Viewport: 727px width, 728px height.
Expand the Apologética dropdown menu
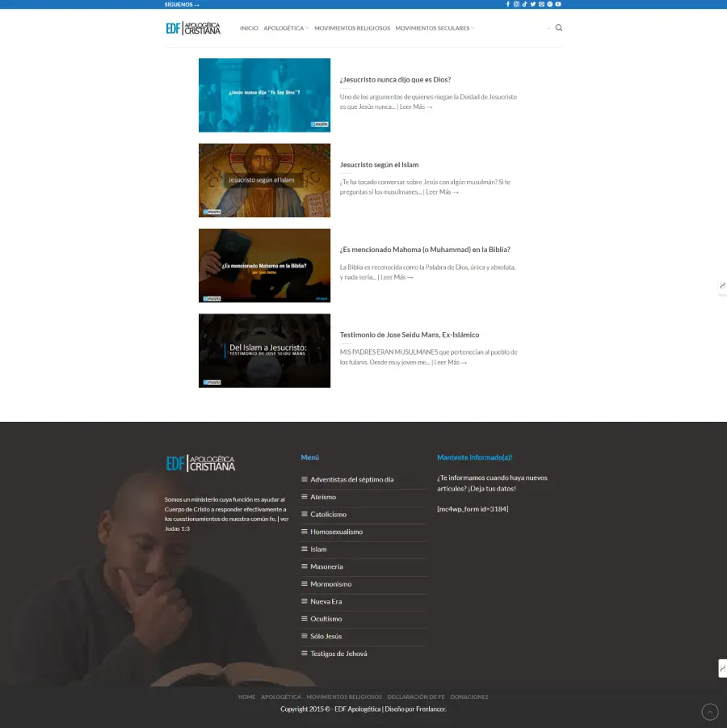tap(286, 28)
